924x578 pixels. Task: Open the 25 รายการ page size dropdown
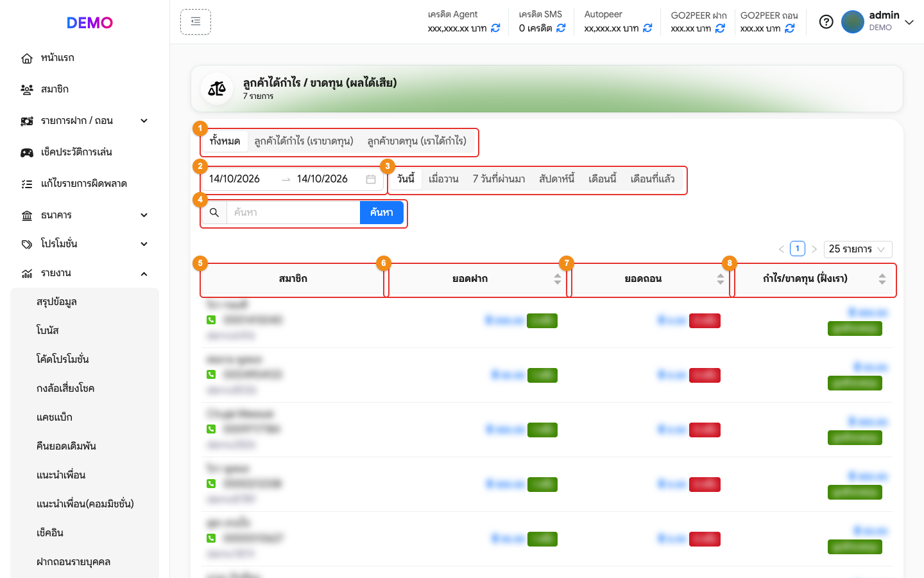click(857, 249)
